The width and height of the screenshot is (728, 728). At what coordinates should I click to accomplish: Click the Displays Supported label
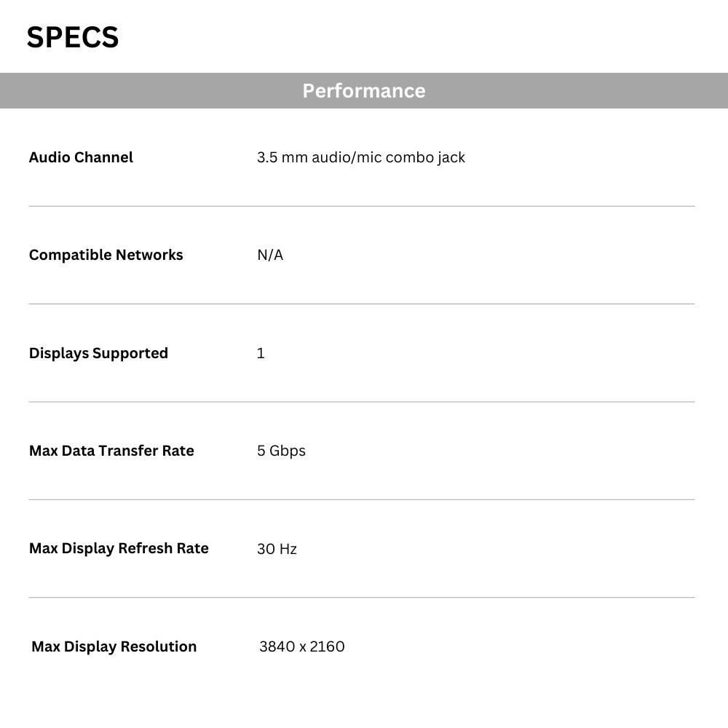98,353
